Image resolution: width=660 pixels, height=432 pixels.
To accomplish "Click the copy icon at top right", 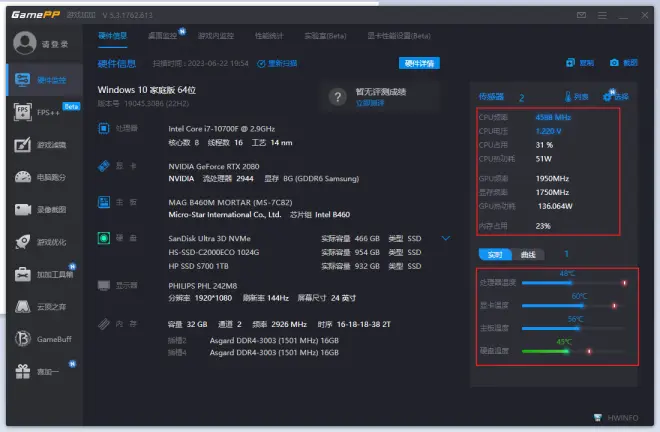I will [x=570, y=63].
